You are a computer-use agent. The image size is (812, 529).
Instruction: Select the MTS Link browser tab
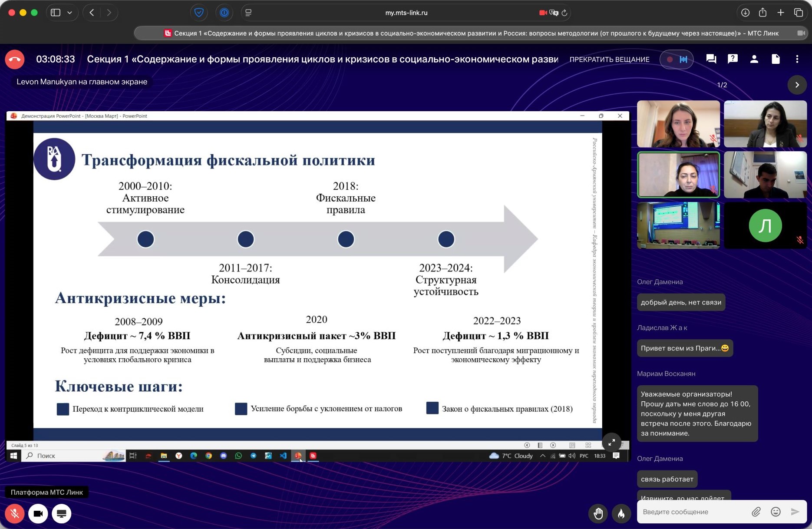471,33
